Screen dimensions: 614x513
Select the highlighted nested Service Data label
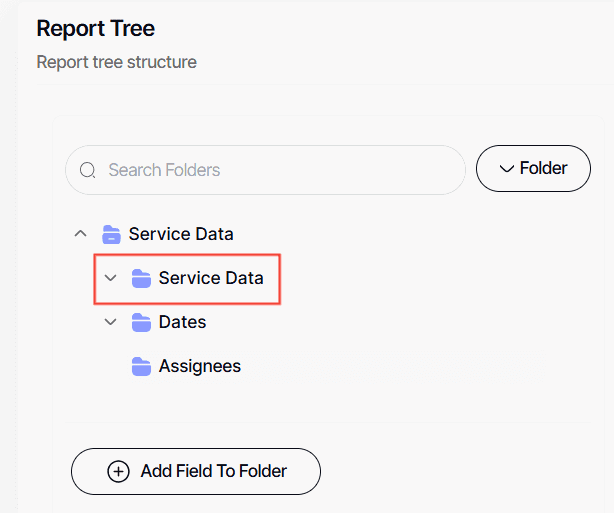(211, 278)
